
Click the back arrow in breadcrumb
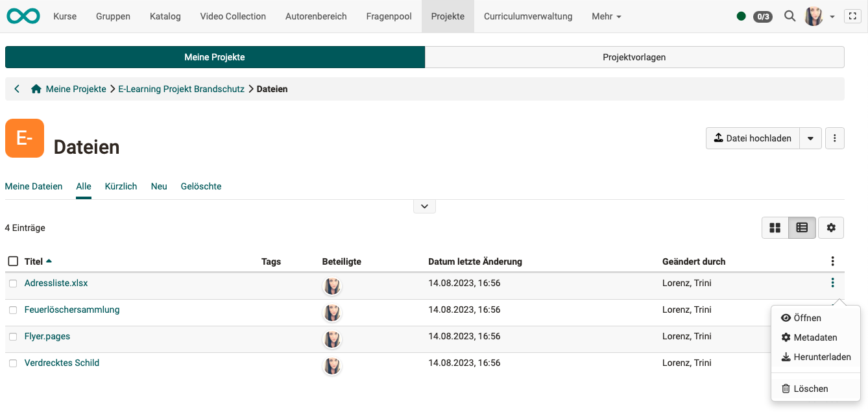point(17,89)
